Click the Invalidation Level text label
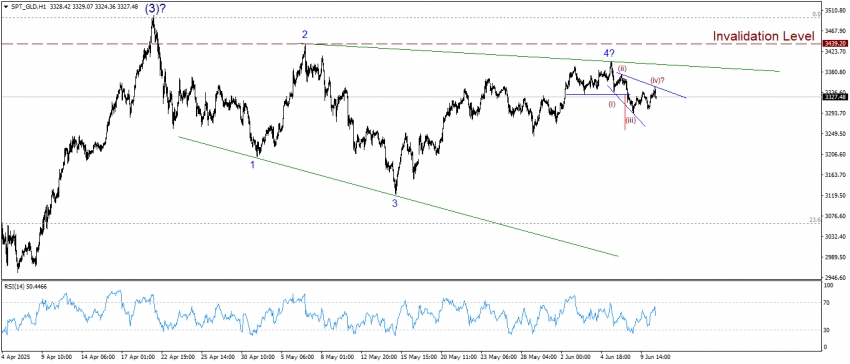The width and height of the screenshot is (850, 364). (x=763, y=36)
